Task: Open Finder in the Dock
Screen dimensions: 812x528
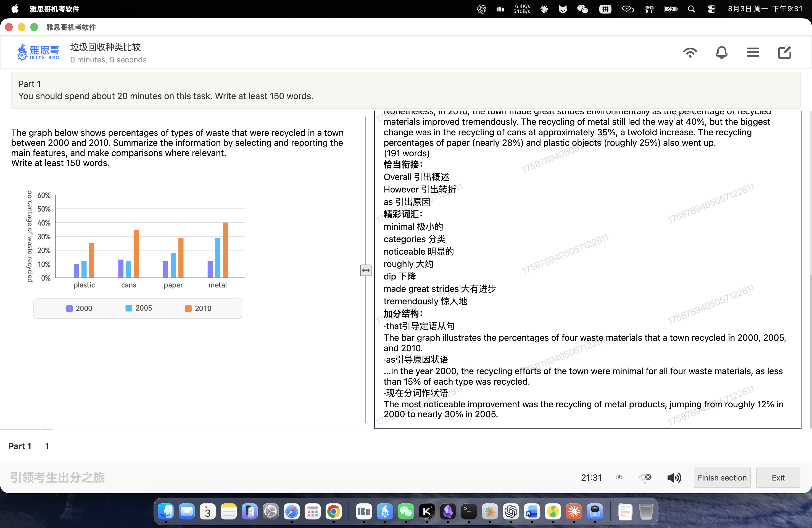Action: click(x=166, y=511)
